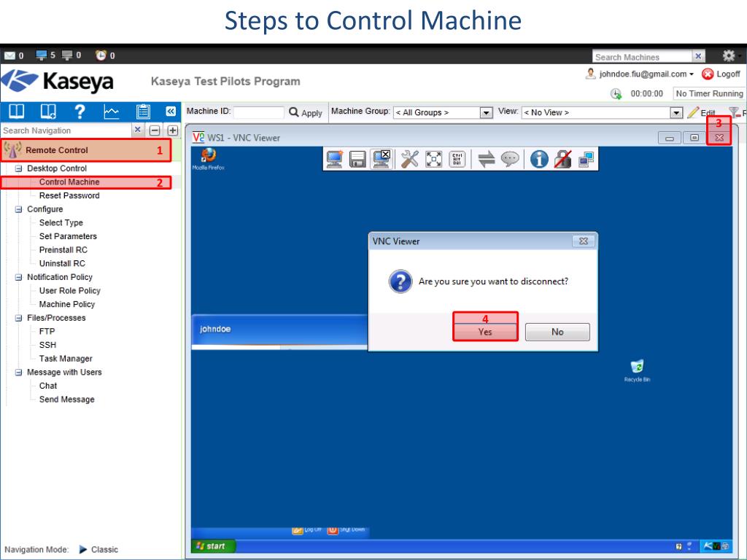Focus the Search Navigation field
Image resolution: width=747 pixels, height=560 pixels.
pos(66,130)
